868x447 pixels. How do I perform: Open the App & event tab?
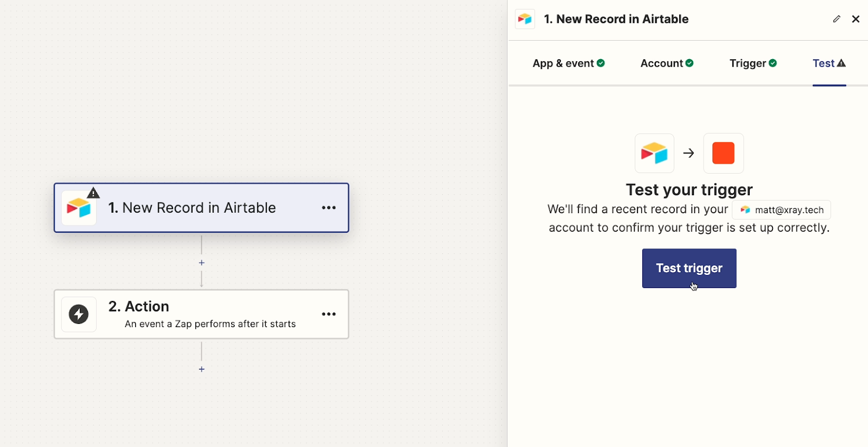[569, 63]
